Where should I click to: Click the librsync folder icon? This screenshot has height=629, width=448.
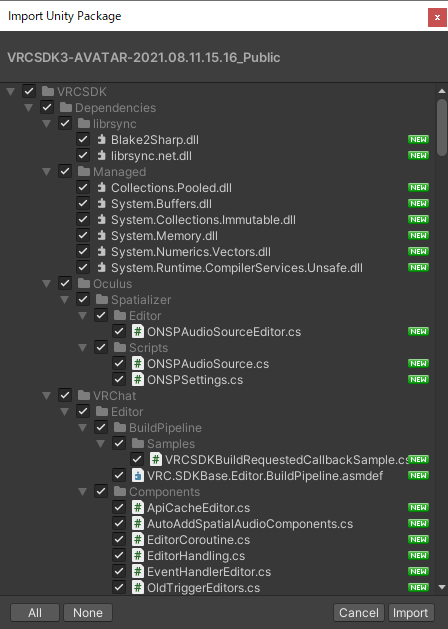pyautogui.click(x=84, y=124)
